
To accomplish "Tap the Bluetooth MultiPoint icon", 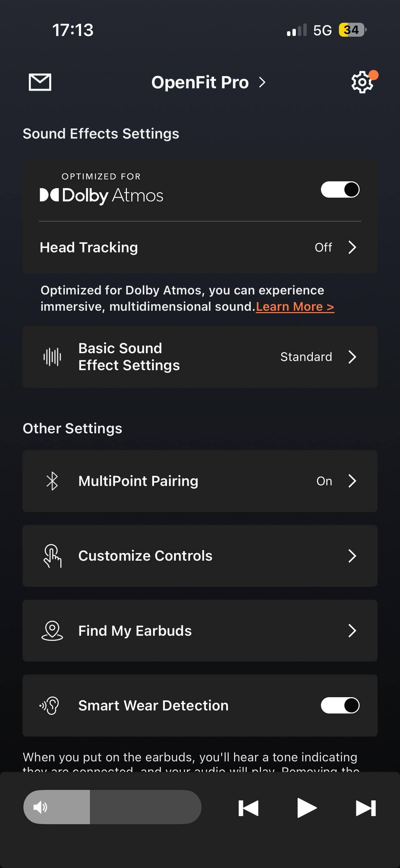I will (52, 481).
